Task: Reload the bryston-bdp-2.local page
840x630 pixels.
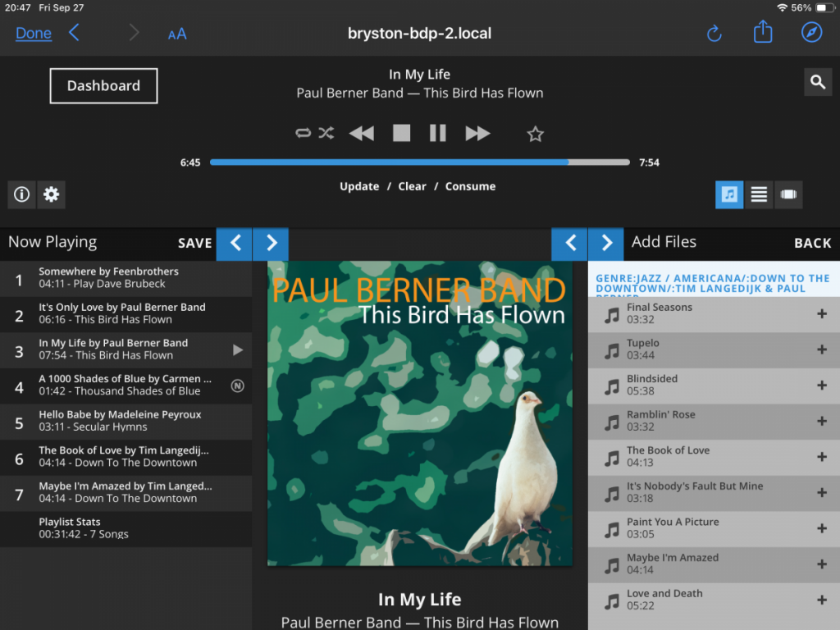Action: (714, 33)
